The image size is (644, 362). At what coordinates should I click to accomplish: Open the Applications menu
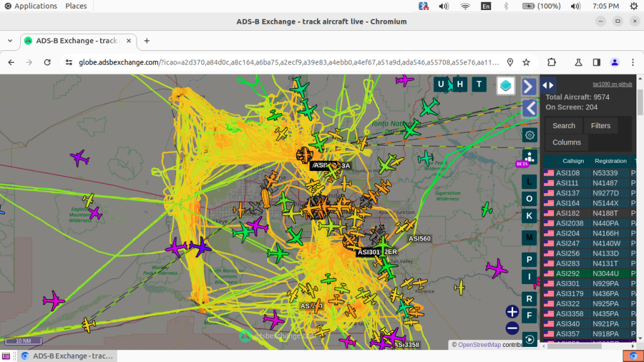(31, 6)
